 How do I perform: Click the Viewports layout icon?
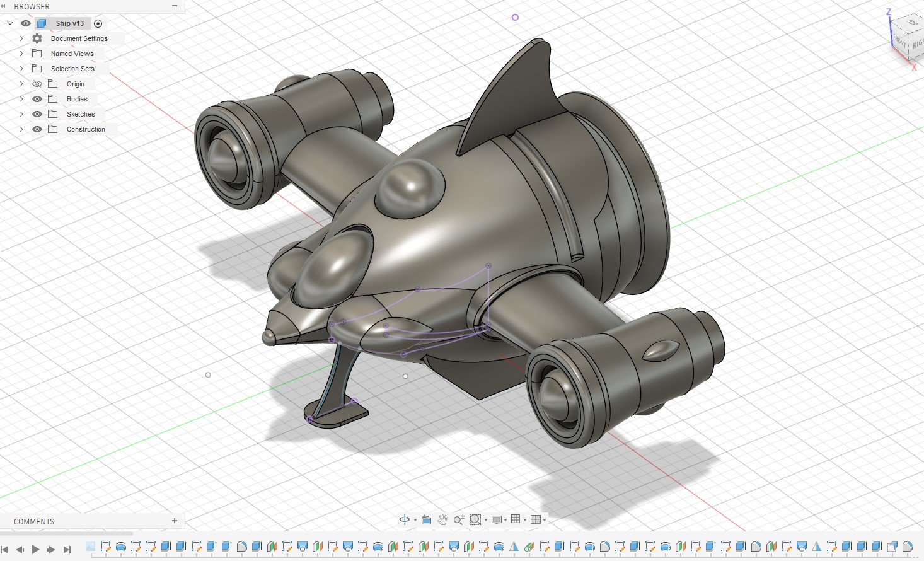pos(536,519)
